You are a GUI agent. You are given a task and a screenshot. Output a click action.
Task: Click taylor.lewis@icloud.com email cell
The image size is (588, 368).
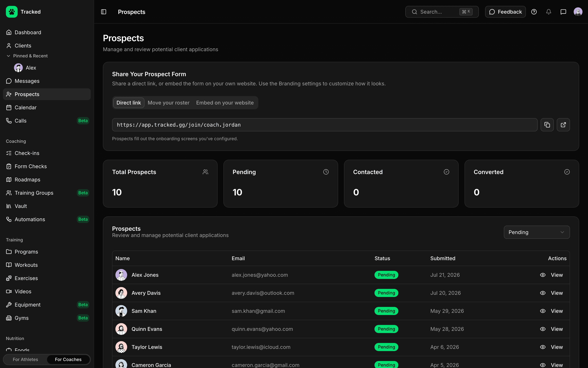click(261, 347)
